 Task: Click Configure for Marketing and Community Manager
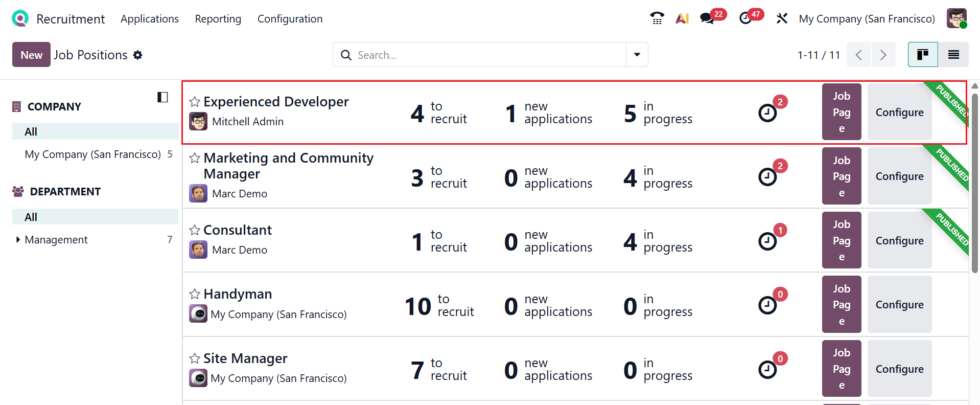tap(899, 176)
